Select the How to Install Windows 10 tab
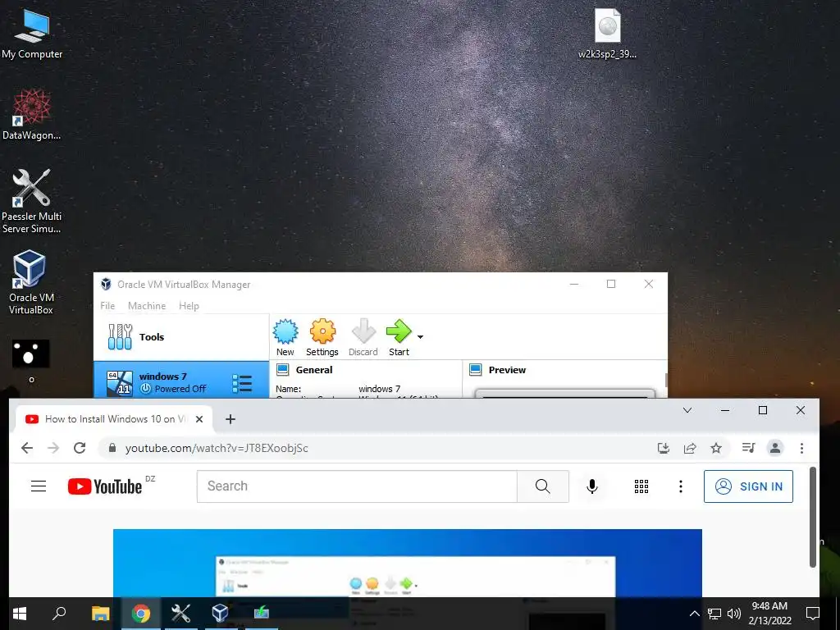Screen dimensions: 840x630 click(x=112, y=419)
